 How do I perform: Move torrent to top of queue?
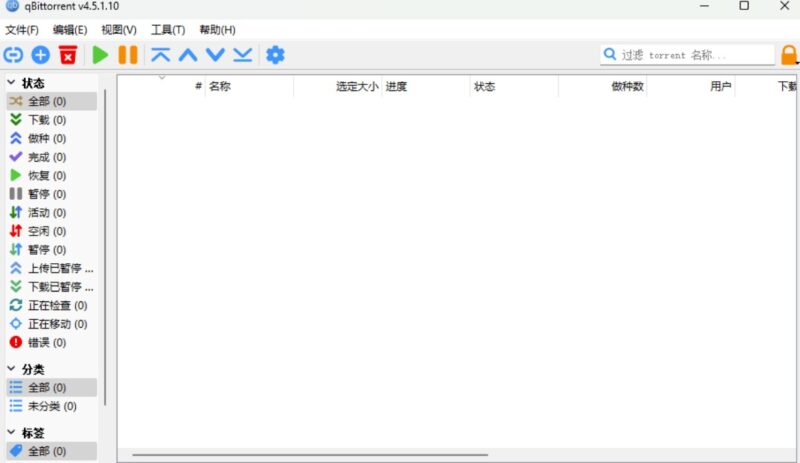click(161, 55)
